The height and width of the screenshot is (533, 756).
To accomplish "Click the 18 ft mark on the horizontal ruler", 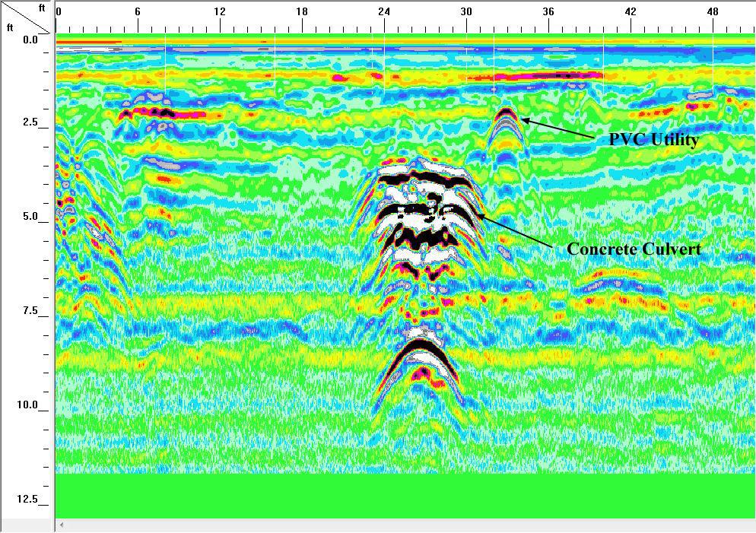I will tap(302, 11).
